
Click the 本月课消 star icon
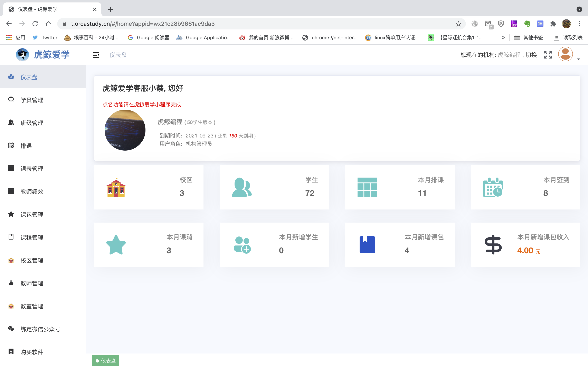click(116, 245)
